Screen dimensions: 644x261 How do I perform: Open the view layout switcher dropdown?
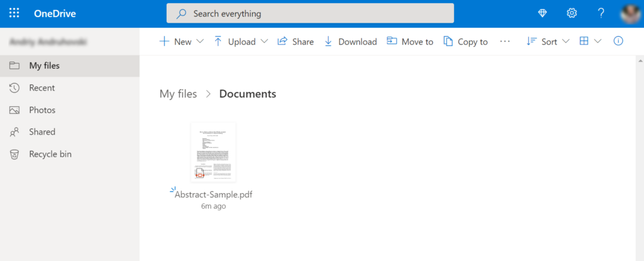tap(590, 41)
